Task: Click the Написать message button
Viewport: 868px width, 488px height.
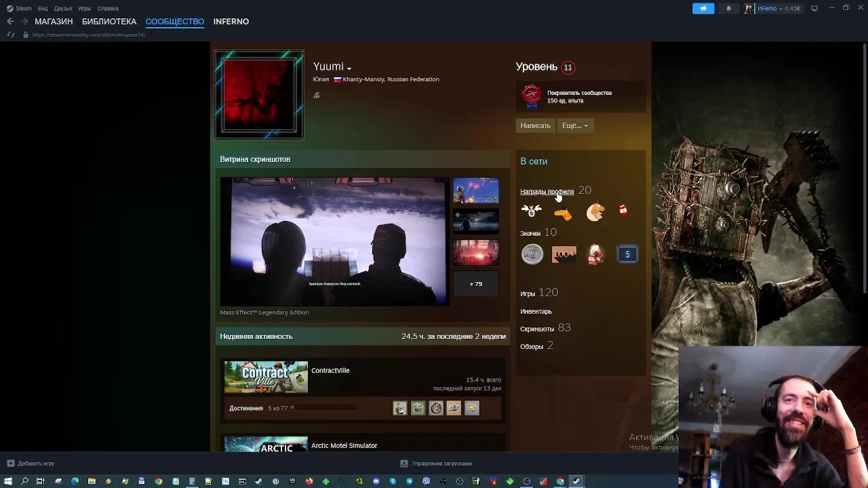Action: coord(535,125)
